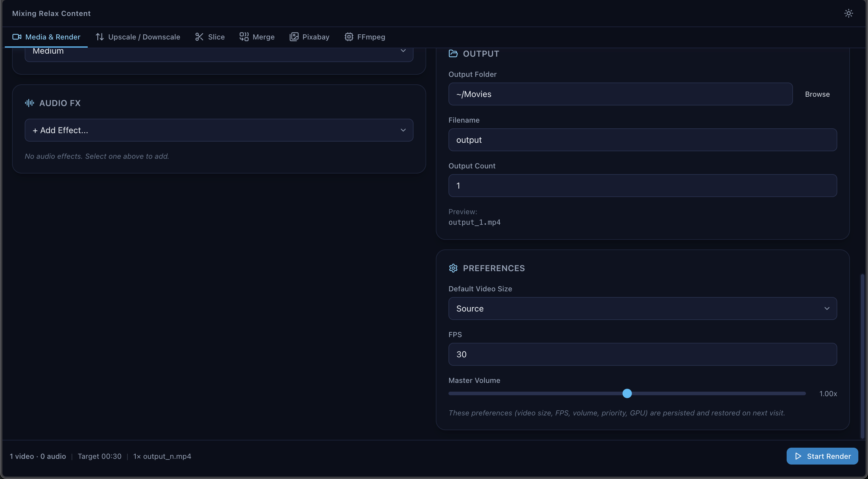
Task: Click the Output Folder field with ~/Movies
Action: 620,94
